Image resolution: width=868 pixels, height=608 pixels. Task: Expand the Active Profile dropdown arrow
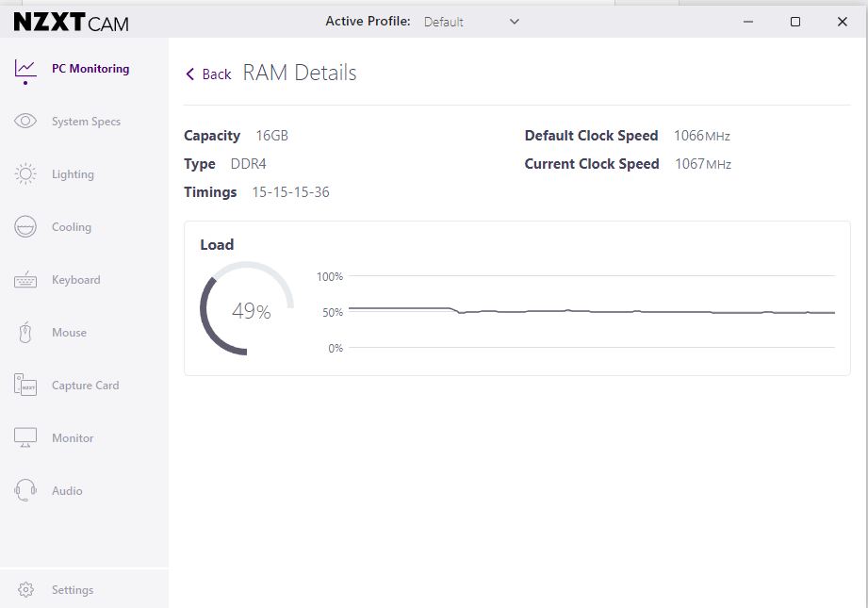515,22
